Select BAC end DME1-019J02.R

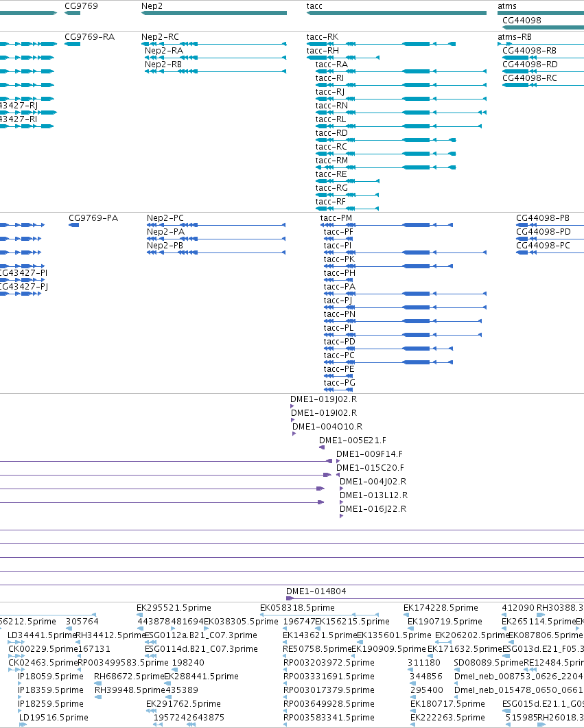pyautogui.click(x=324, y=399)
